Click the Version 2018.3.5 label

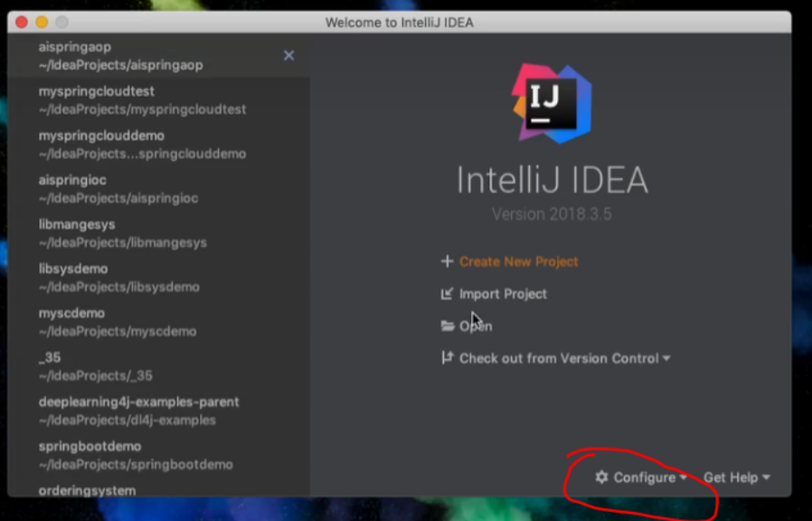pos(552,213)
